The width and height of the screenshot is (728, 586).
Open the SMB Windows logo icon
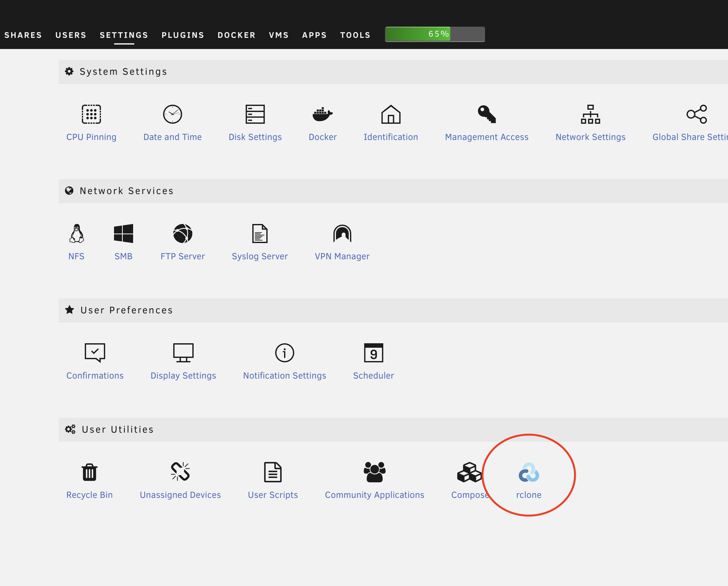point(123,234)
